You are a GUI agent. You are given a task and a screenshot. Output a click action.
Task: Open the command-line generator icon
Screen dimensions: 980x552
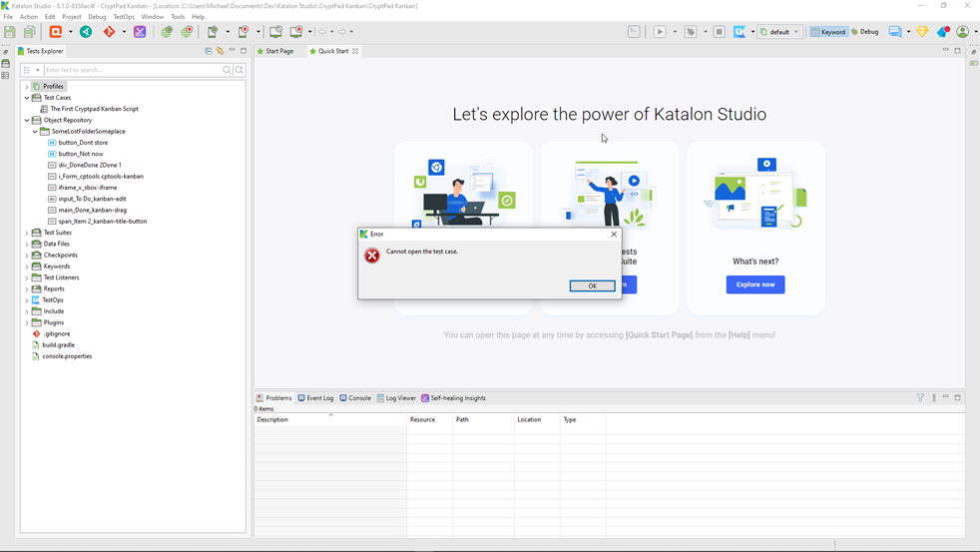pyautogui.click(x=634, y=31)
